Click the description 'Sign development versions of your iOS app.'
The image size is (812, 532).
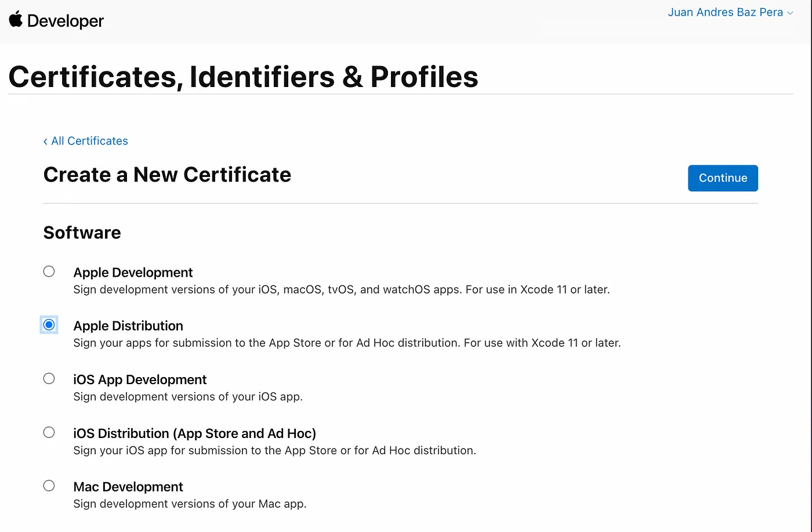pos(188,397)
